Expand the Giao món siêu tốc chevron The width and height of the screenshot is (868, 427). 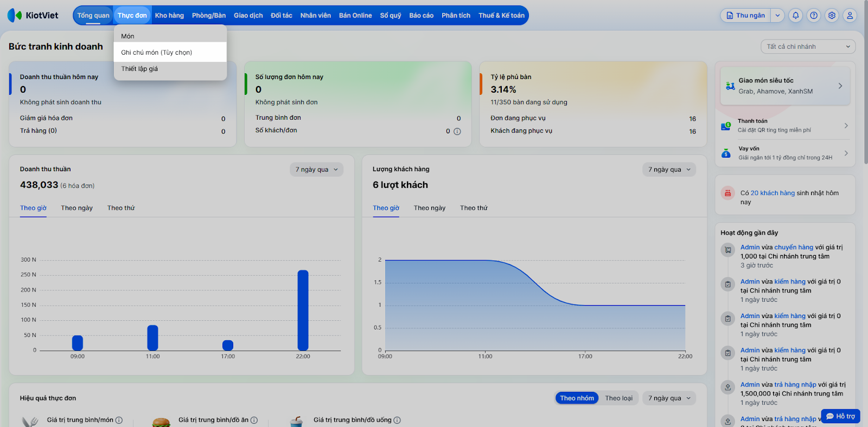(840, 86)
